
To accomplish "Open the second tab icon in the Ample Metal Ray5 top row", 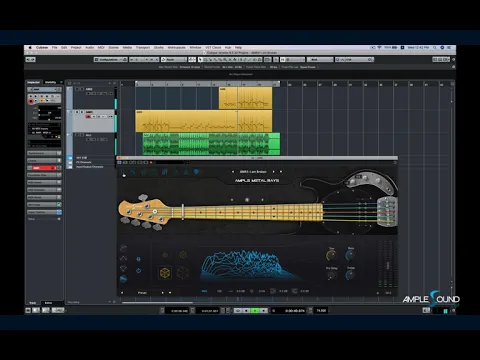I will pos(133,172).
